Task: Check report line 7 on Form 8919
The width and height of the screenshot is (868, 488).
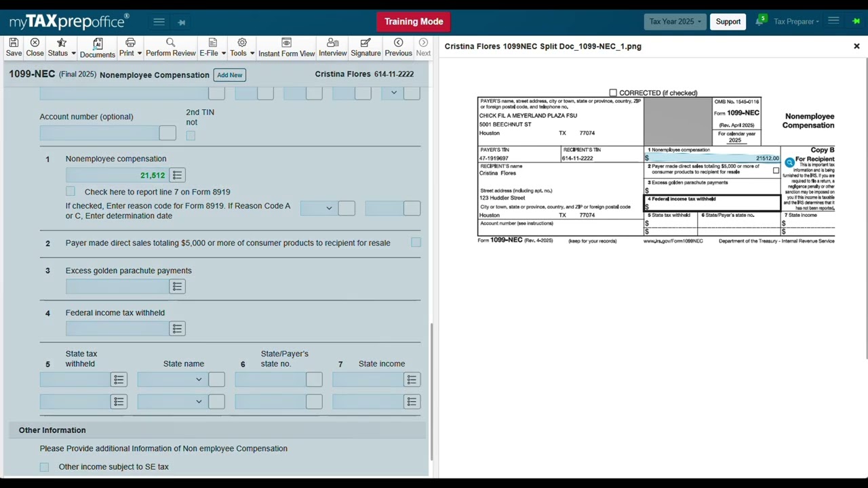Action: pyautogui.click(x=71, y=192)
